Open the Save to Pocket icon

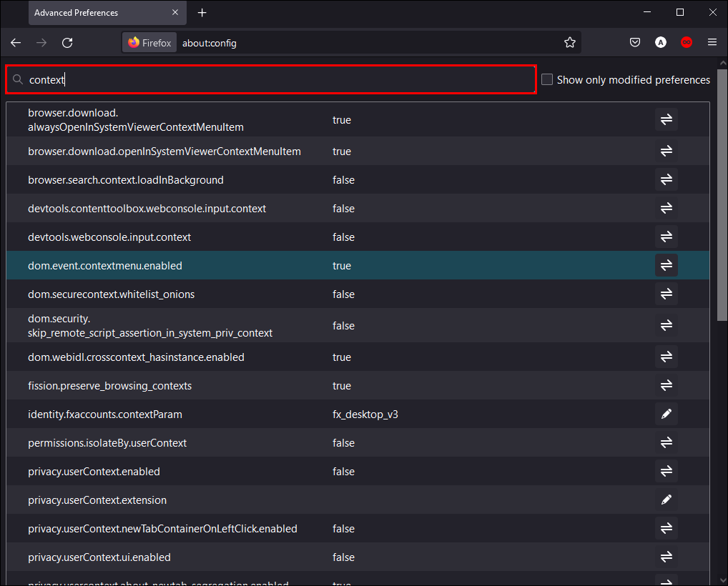tap(635, 43)
